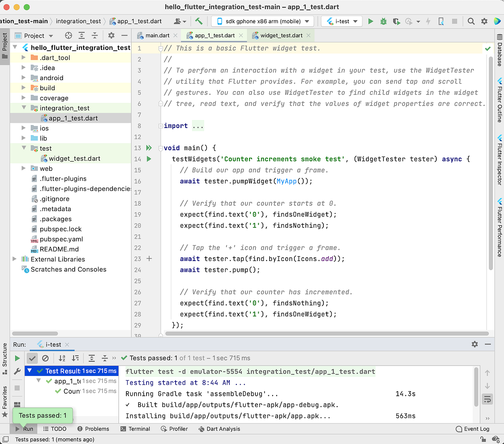Start debugging with the bug icon
Image resolution: width=504 pixels, height=444 pixels.
point(383,21)
